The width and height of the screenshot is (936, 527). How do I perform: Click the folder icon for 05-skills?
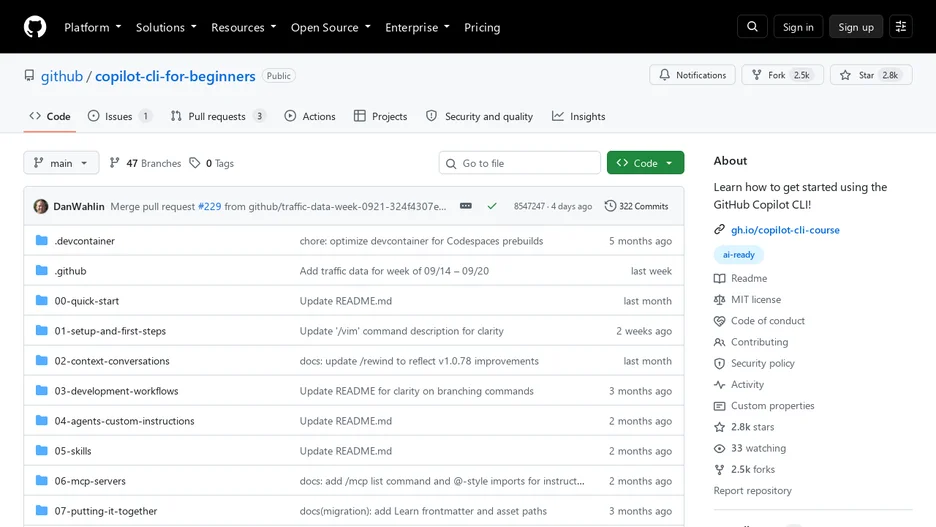point(41,451)
